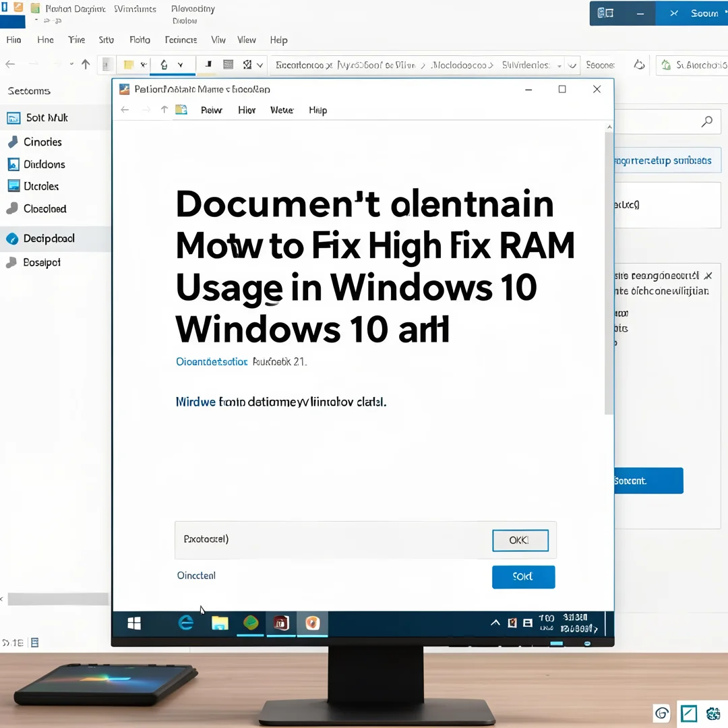This screenshot has height=728, width=728.
Task: Open the Help menu in dialog
Action: point(318,111)
